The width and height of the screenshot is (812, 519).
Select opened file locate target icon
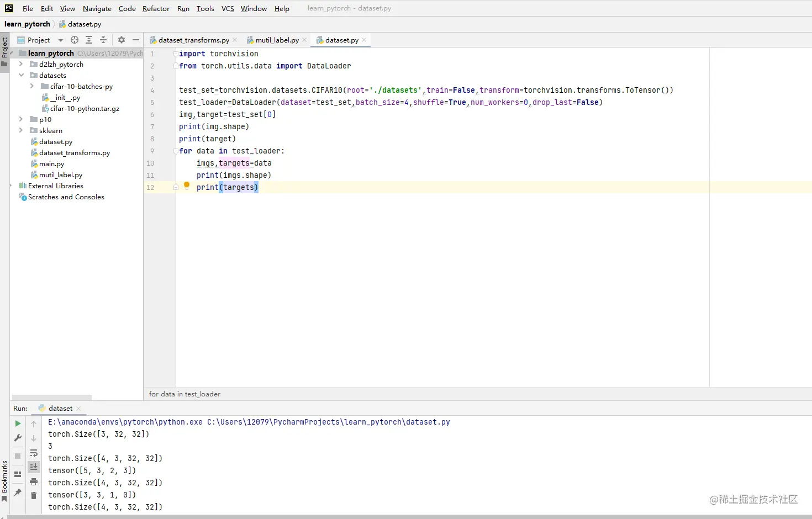click(75, 40)
